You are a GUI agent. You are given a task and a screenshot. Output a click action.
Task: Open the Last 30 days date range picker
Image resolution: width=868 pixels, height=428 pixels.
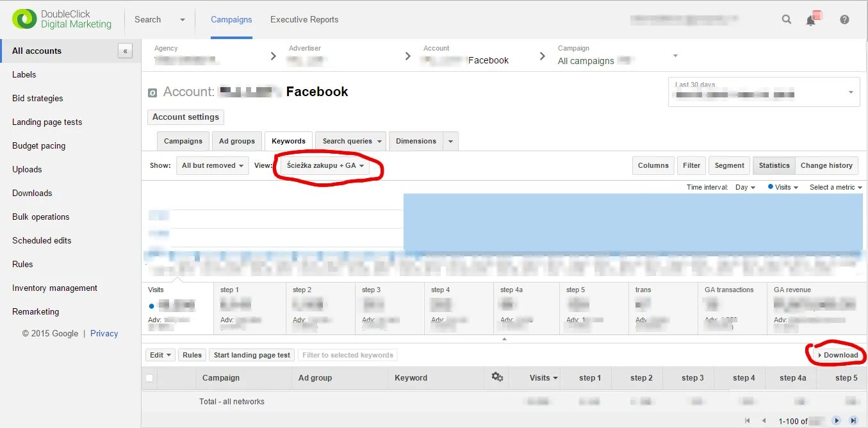pos(764,92)
